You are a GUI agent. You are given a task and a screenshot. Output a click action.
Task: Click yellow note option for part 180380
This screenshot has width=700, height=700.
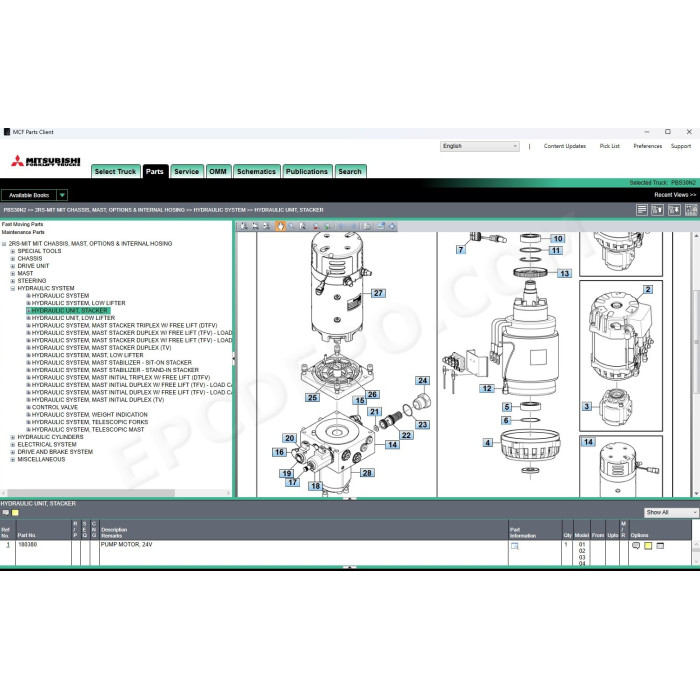(x=648, y=546)
